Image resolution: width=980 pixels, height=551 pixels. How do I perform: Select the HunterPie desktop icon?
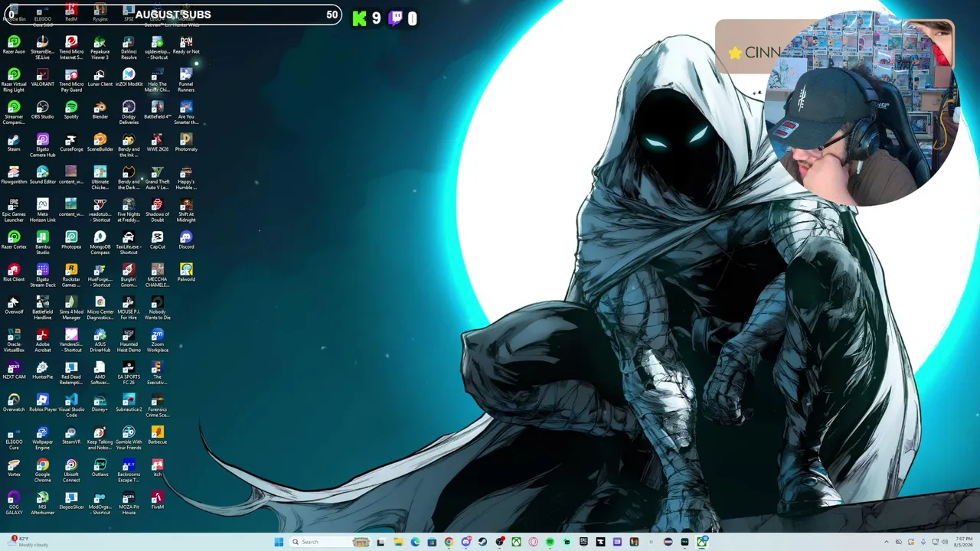(x=42, y=371)
